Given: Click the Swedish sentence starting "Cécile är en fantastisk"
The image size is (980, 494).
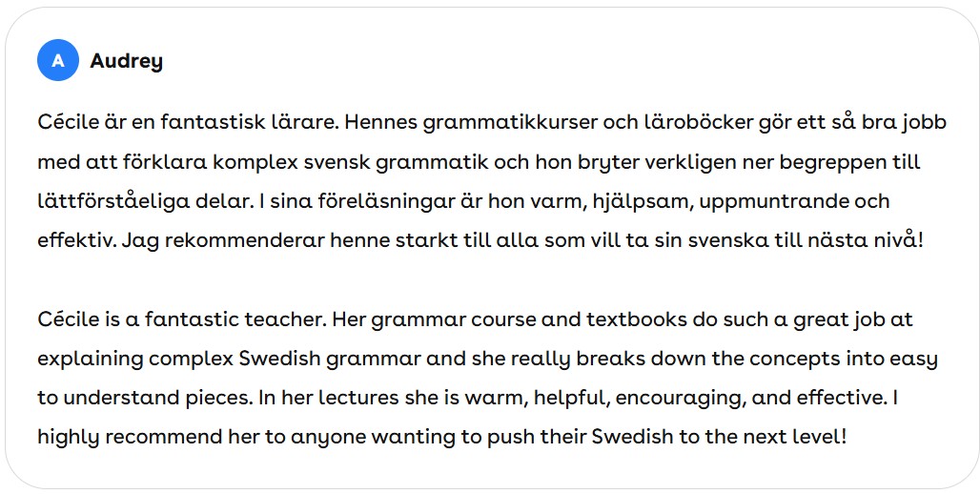Looking at the screenshot, I should (x=188, y=122).
